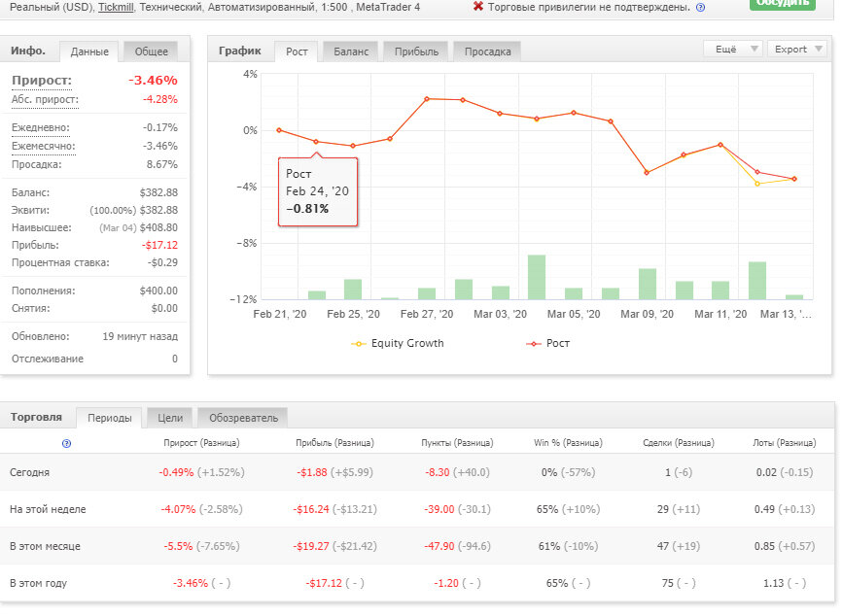The width and height of the screenshot is (843, 616).
Task: Select the В этом месяце row label
Action: (x=45, y=547)
